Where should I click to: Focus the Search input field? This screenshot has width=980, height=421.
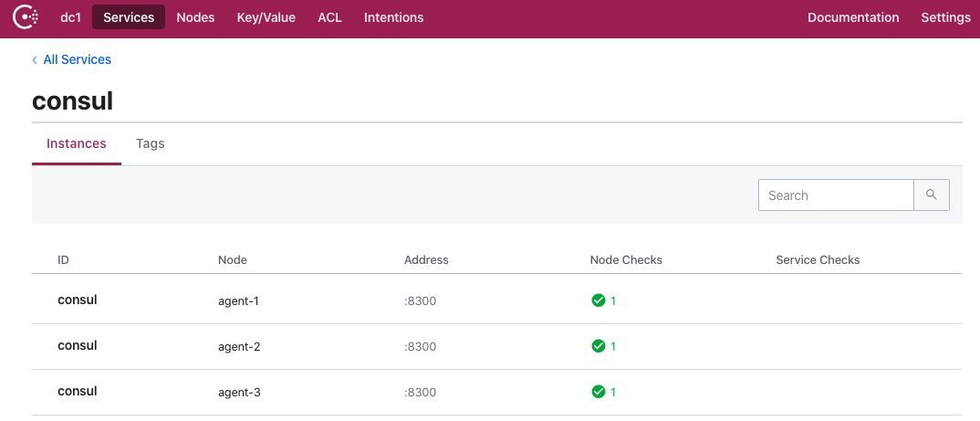835,195
